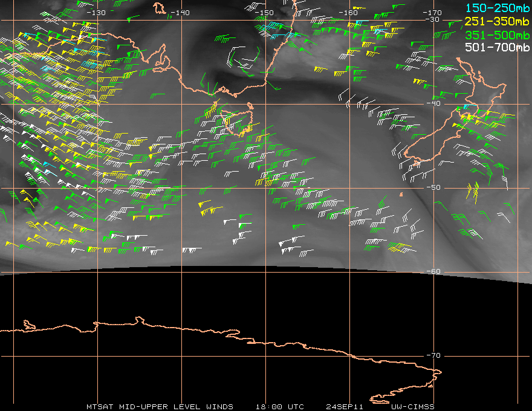Click the UW-CIMSS credit text
Image resolution: width=532 pixels, height=411 pixels.
[x=412, y=406]
